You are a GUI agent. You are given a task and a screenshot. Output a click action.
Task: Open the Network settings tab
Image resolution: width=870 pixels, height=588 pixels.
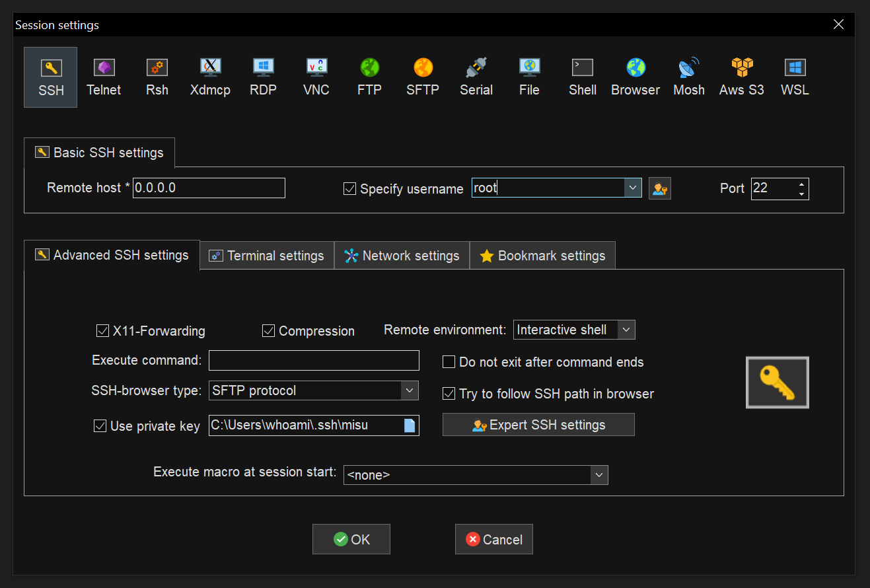coord(402,256)
